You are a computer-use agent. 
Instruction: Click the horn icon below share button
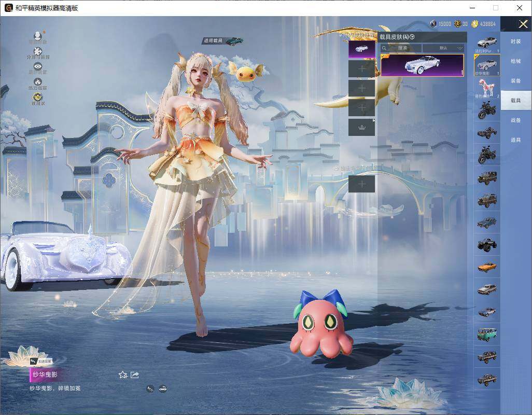point(150,389)
